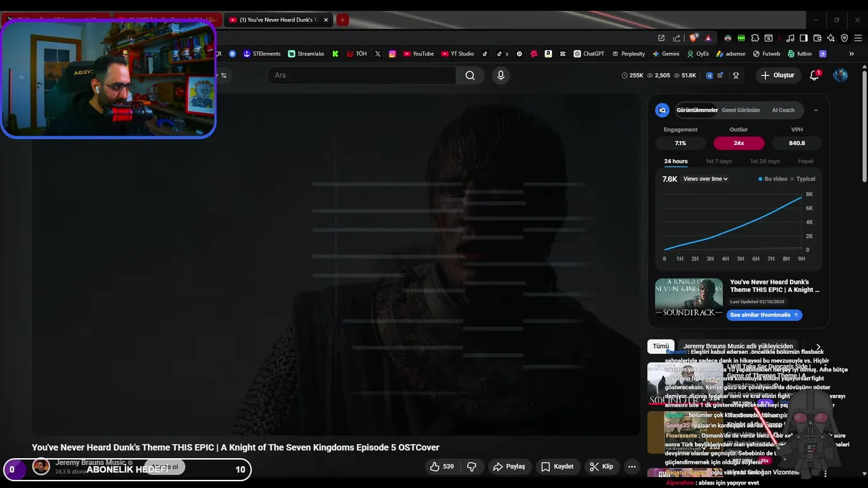
Task: Click the Brave Rewards triangle icon
Action: (708, 38)
